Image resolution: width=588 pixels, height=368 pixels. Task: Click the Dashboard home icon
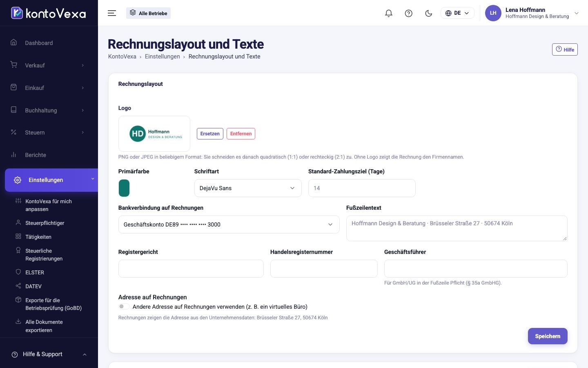coord(13,43)
